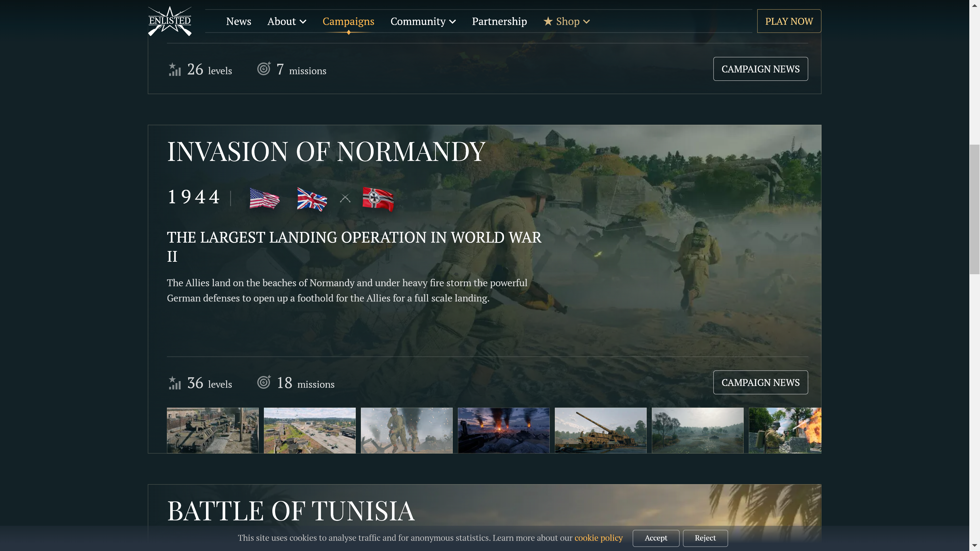980x551 pixels.
Task: Expand the About dropdown menu
Action: (x=286, y=21)
